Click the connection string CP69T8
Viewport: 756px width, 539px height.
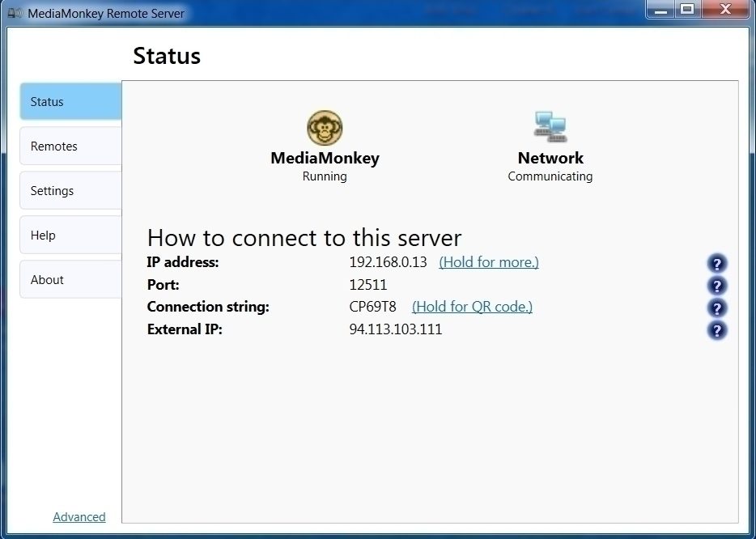pos(372,307)
